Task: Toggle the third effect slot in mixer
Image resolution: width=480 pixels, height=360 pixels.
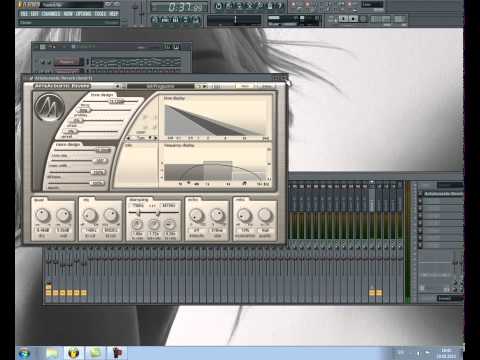Action: (x=420, y=208)
